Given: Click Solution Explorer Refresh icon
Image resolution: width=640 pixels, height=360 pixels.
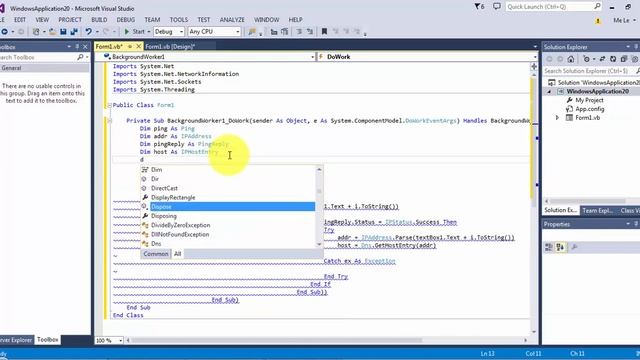Looking at the screenshot, I should coord(613,59).
